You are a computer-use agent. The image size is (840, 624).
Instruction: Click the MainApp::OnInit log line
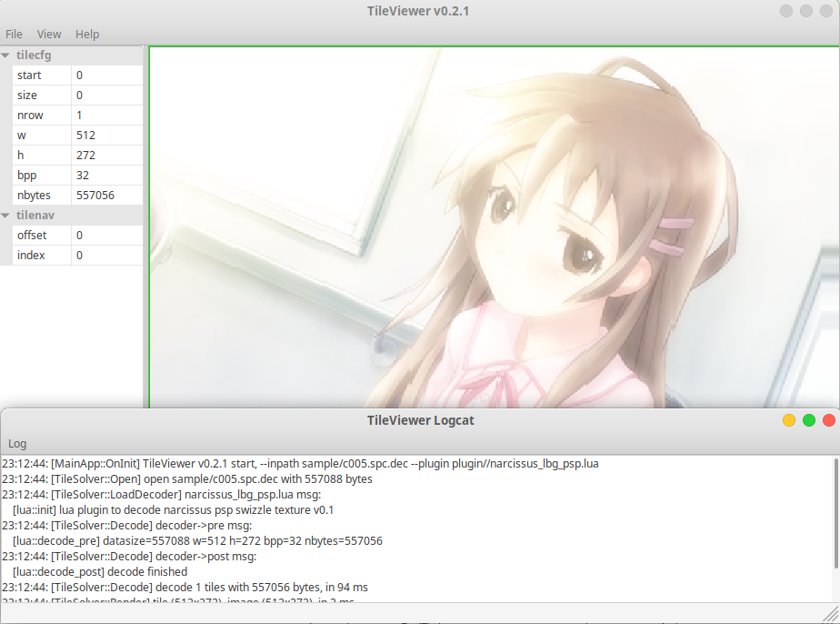(x=300, y=464)
